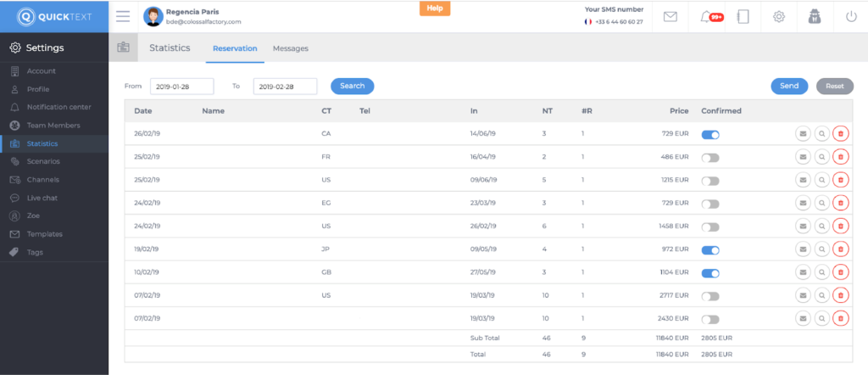Turn off confirmed toggle for 10/02/19 GB row
Viewport: 868px width, 375px height.
tap(710, 273)
